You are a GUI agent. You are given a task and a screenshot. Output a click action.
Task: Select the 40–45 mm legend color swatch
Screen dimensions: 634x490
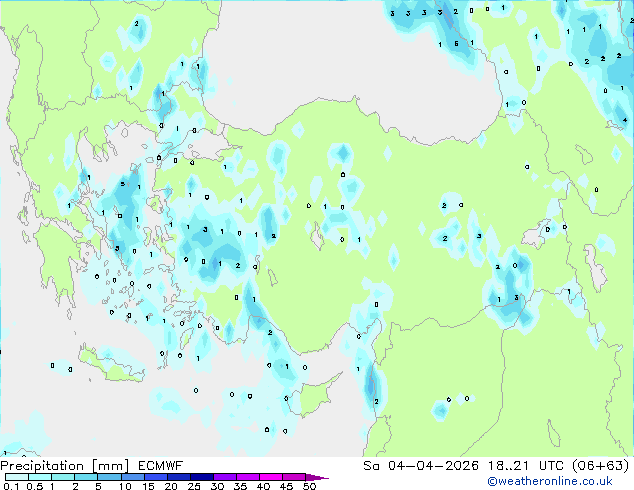(x=271, y=477)
